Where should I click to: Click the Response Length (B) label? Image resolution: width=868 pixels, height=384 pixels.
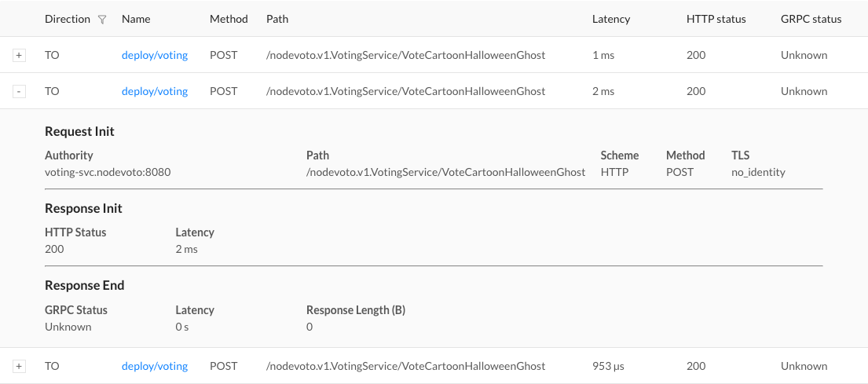(x=355, y=310)
